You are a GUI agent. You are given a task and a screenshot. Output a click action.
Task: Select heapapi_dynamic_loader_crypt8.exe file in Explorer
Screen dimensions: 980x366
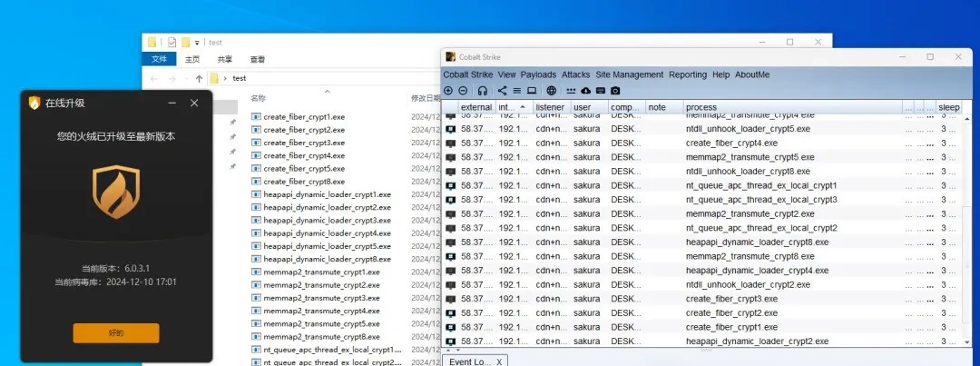327,259
